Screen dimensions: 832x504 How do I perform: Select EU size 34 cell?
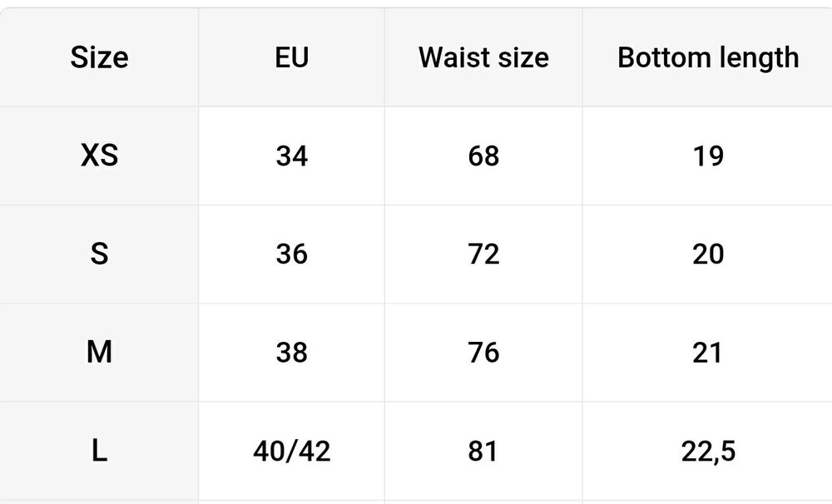pyautogui.click(x=291, y=156)
